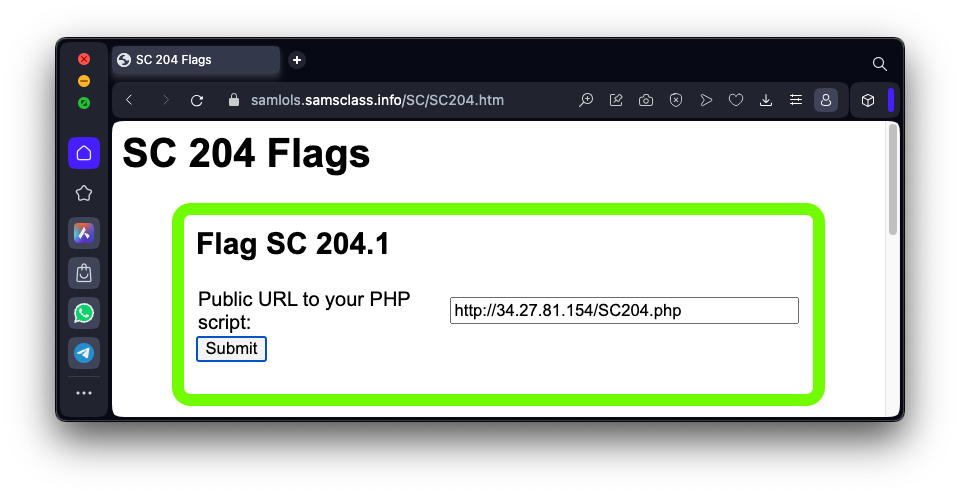Viewport: 960px width, 495px height.
Task: Take a snapshot with camera icon
Action: pos(646,100)
